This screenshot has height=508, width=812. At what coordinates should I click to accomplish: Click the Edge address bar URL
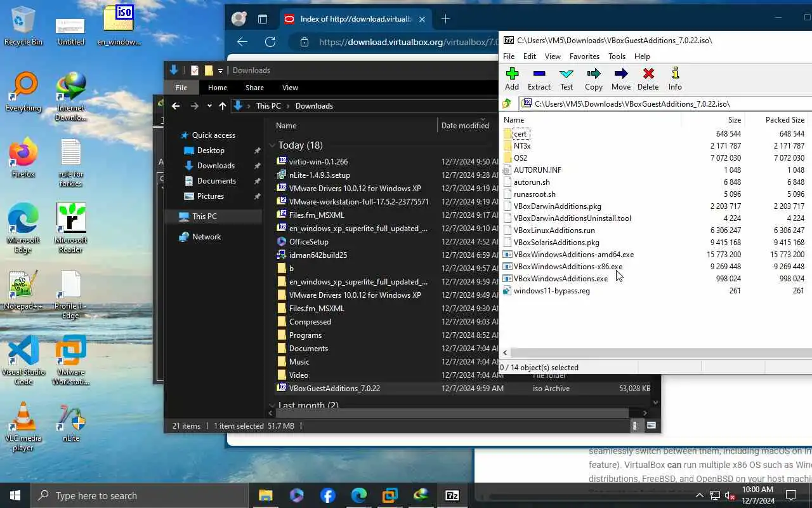409,42
